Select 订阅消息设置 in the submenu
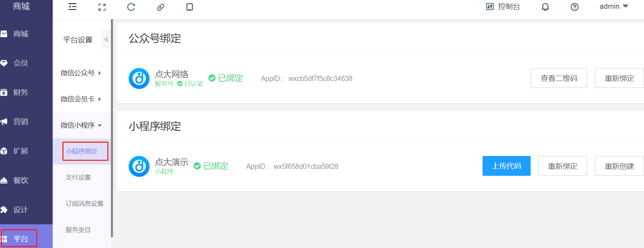 84,204
